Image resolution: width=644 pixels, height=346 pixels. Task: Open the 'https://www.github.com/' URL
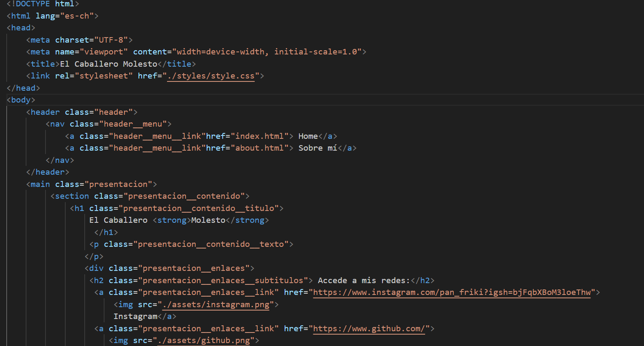click(369, 329)
